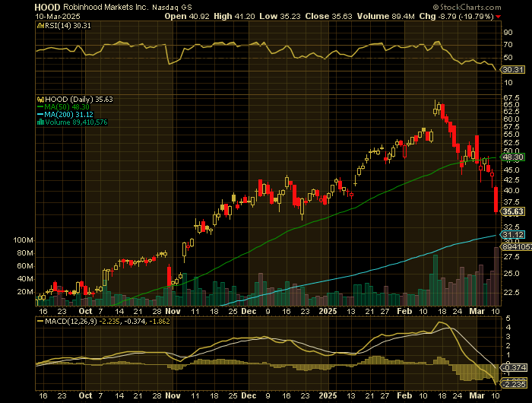Click the last red candlestick closing at 35.63
532x403 pixels.
[496, 199]
